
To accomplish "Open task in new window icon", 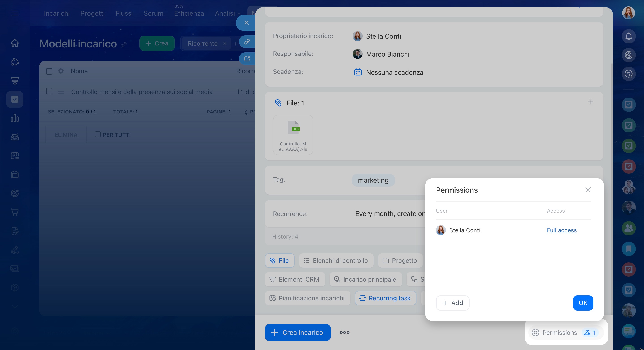I will [247, 58].
